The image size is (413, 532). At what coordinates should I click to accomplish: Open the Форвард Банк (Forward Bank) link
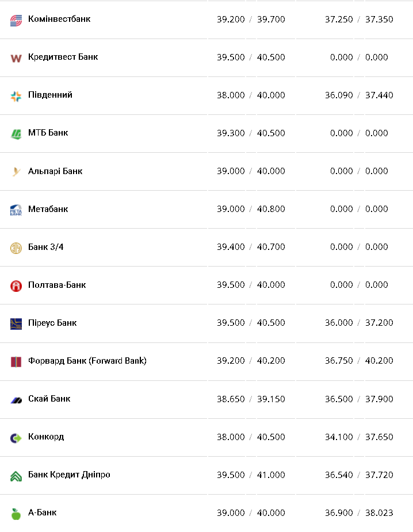coord(87,361)
